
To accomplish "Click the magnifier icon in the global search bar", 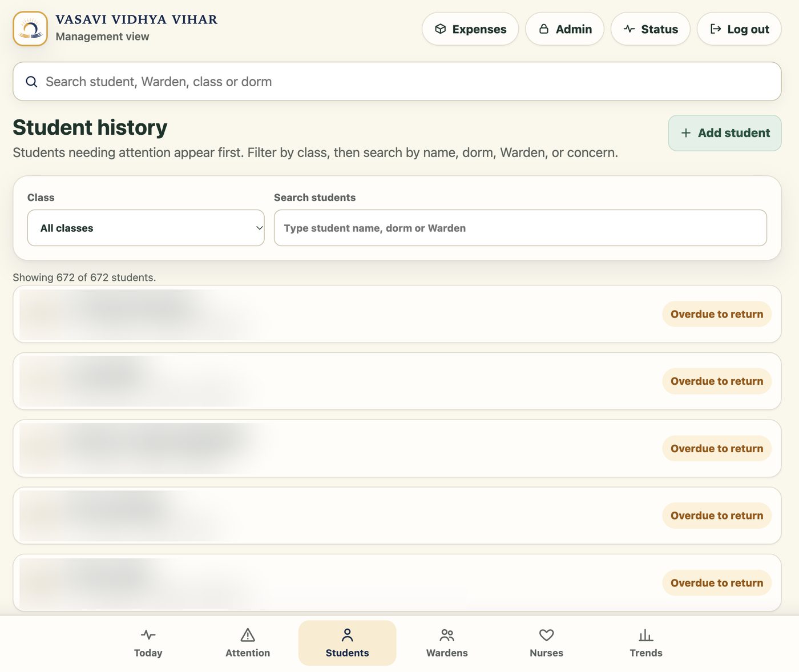I will (x=31, y=82).
